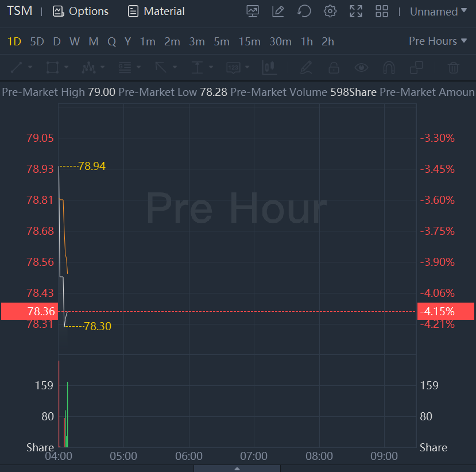Open the multi-chart grid layout icon
476x472 pixels.
[x=382, y=11]
